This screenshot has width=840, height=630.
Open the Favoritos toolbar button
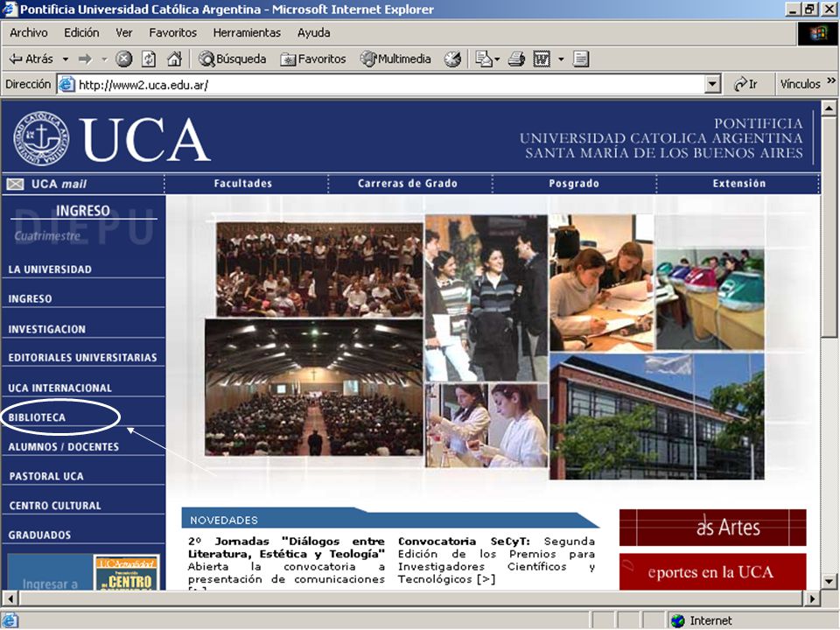point(313,59)
